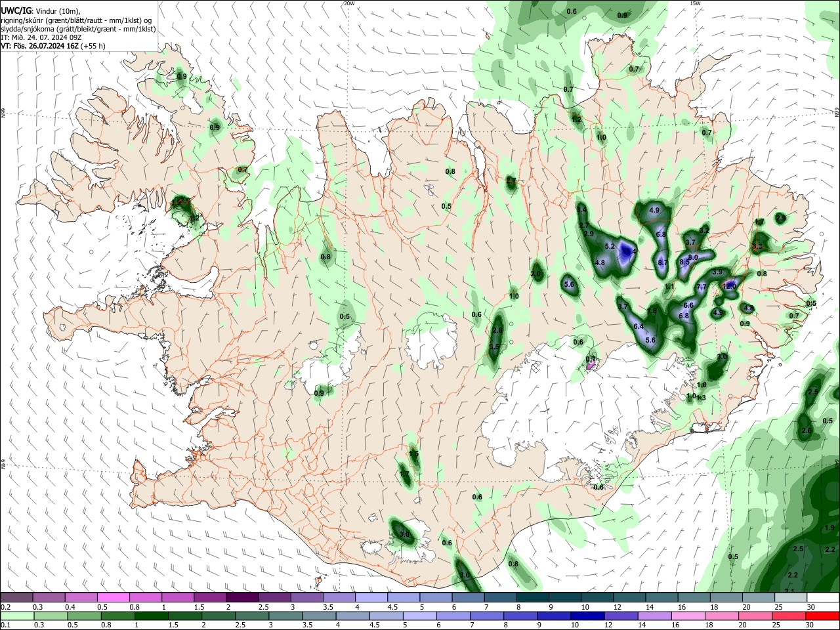Select the white swatch ending the upper legend

point(823,597)
